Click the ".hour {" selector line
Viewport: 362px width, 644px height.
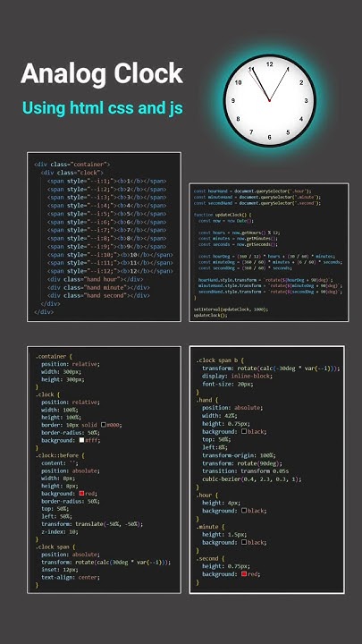tap(207, 496)
